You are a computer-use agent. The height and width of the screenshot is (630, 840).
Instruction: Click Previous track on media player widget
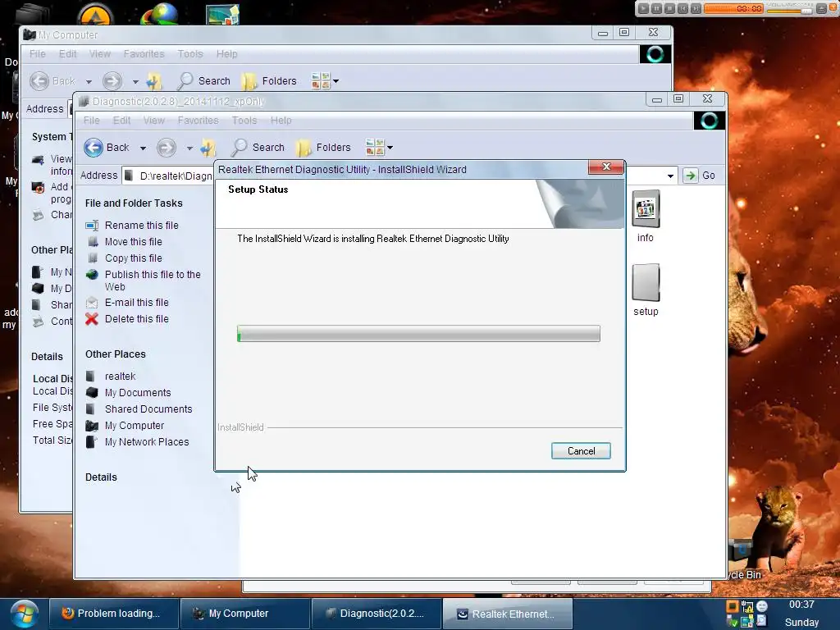pos(682,8)
